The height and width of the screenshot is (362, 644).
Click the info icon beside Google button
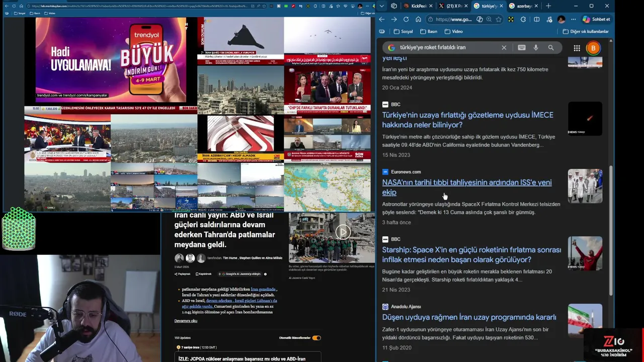[265, 274]
